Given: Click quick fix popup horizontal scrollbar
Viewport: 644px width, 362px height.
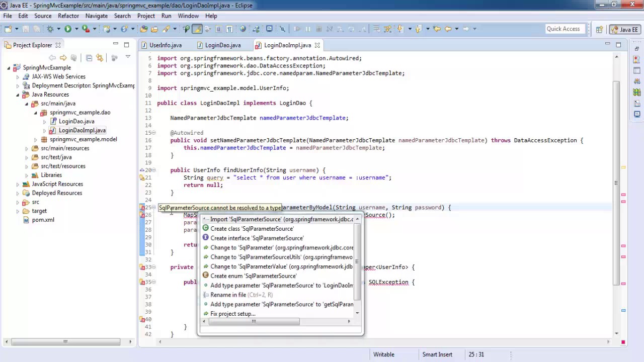Looking at the screenshot, I should [254, 321].
